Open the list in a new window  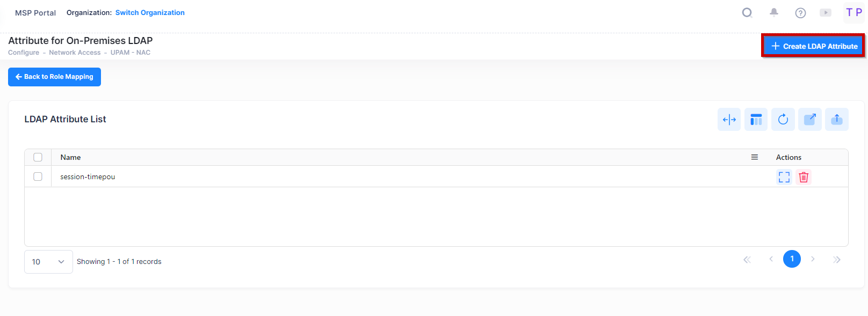809,119
